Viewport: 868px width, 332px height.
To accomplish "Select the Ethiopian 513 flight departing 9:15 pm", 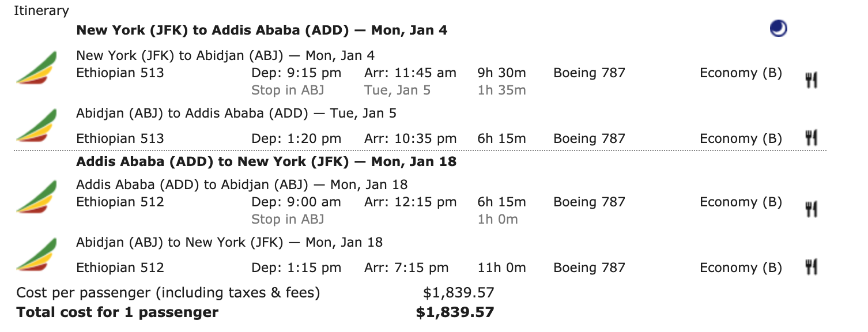I will [120, 73].
